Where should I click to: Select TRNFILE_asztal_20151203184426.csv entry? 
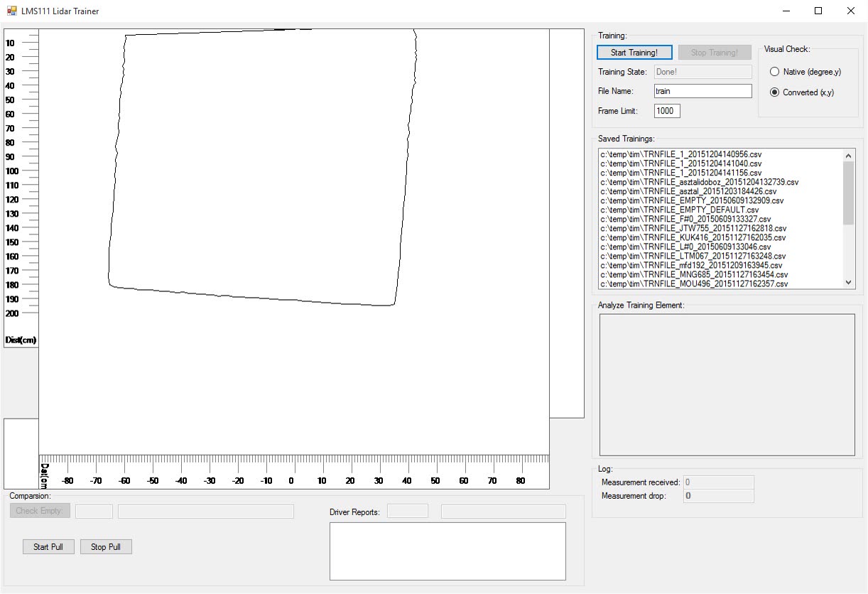click(x=688, y=191)
